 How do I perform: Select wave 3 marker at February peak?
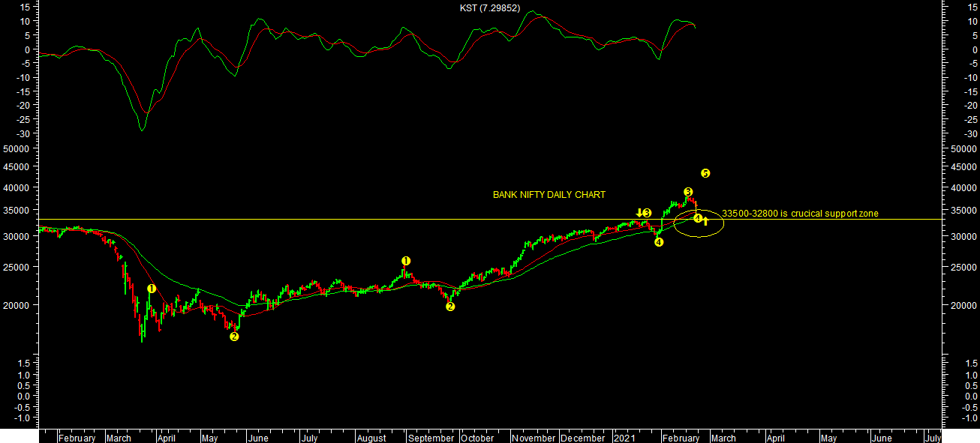pos(687,192)
